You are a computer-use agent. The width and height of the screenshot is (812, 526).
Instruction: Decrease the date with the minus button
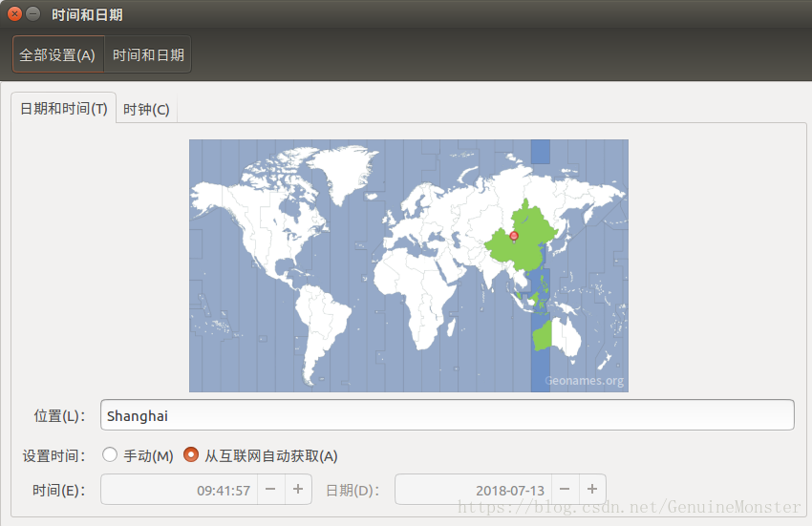click(565, 489)
